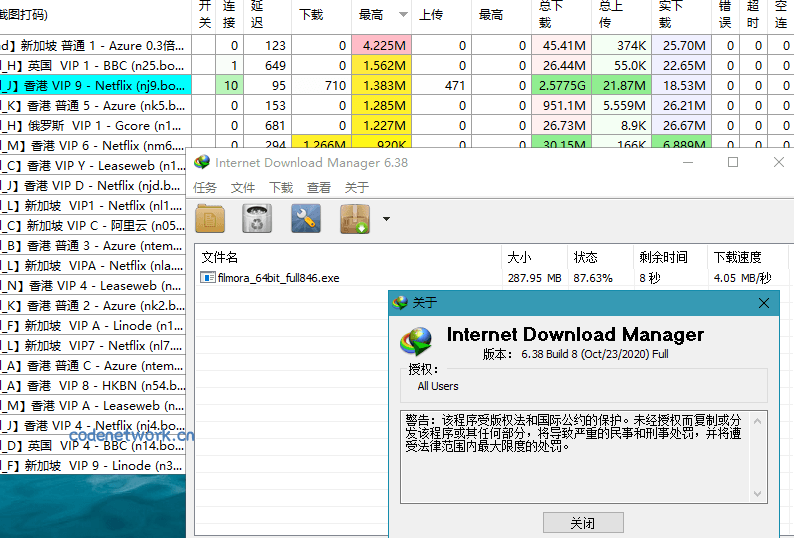Select filmora_64bit_full846.exe download row
The width and height of the screenshot is (794, 538).
coord(492,278)
